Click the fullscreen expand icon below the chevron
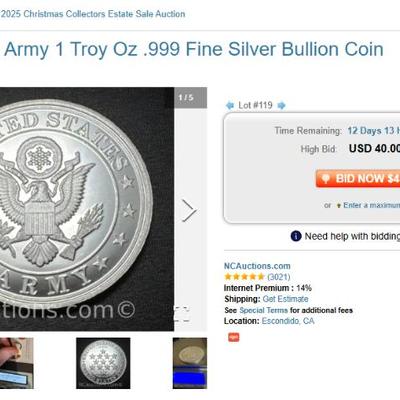400x400 pixels. (183, 314)
